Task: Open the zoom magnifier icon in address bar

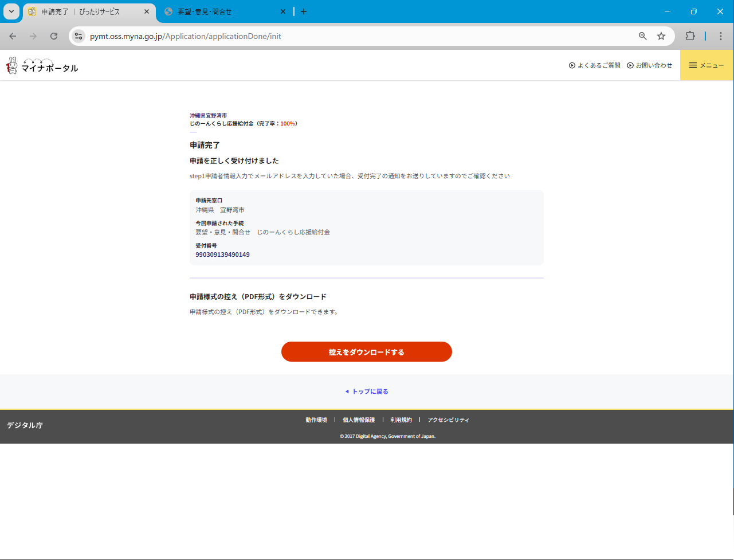Action: pyautogui.click(x=643, y=36)
